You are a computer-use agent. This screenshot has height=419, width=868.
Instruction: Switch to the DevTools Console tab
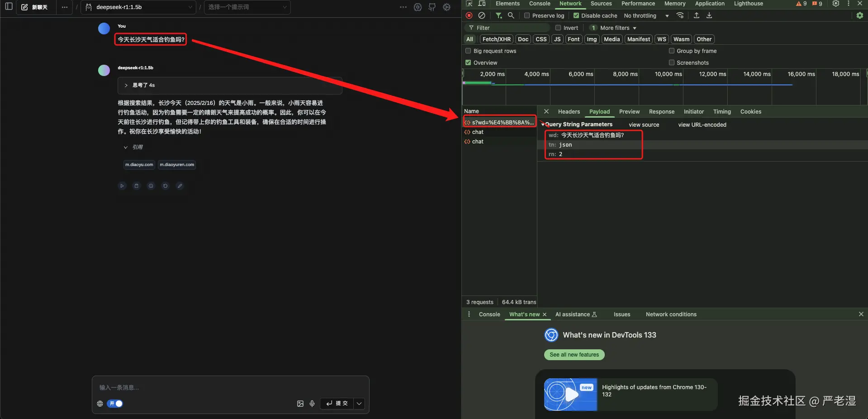[x=540, y=4]
